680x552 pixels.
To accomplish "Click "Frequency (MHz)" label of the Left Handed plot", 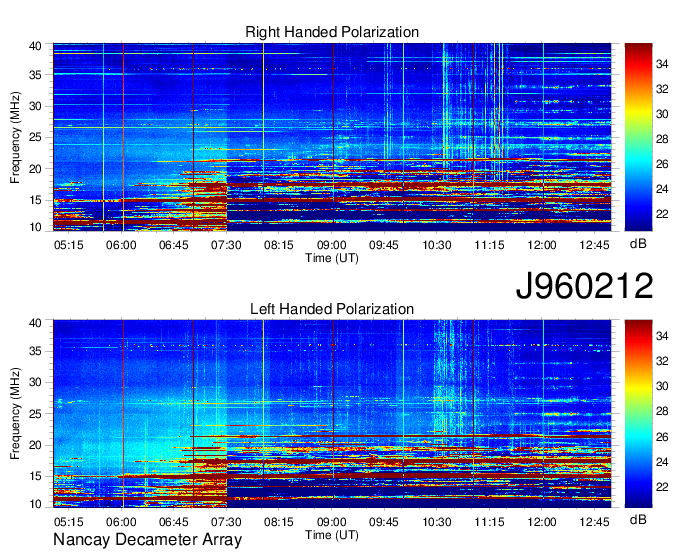I will [x=15, y=414].
